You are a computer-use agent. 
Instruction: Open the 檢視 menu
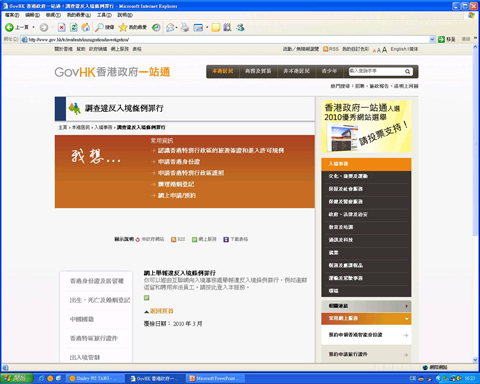click(x=53, y=15)
